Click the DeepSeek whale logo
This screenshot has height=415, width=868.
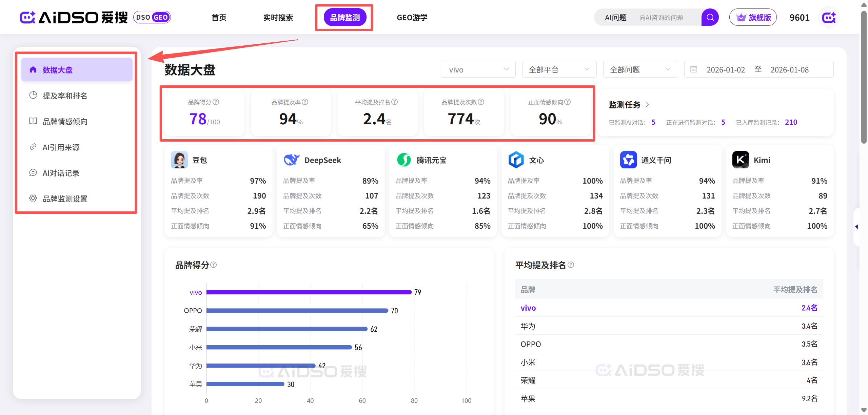pos(291,160)
